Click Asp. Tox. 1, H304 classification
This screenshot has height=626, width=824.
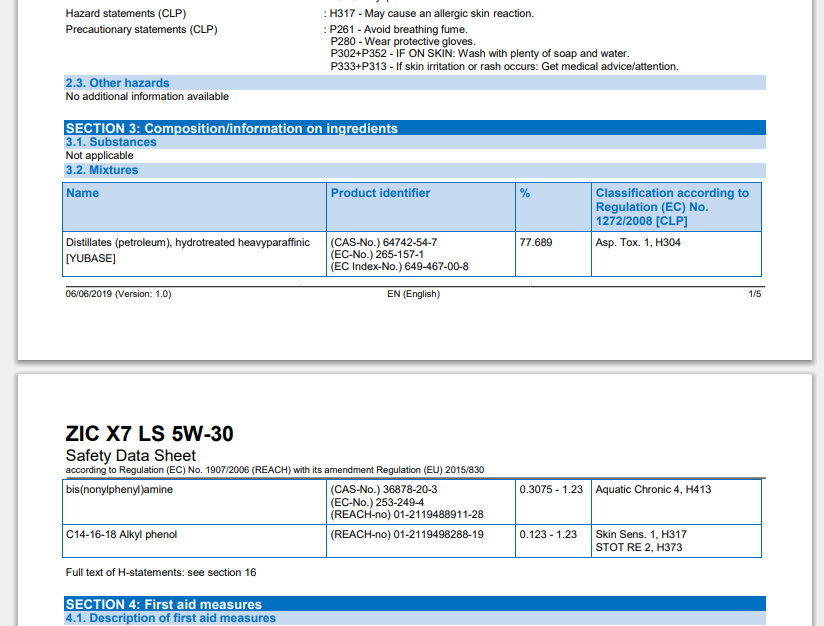(x=638, y=242)
